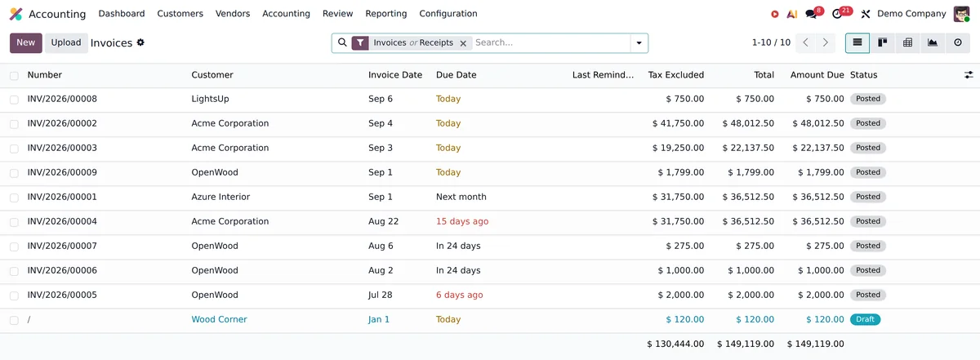This screenshot has width=980, height=360.
Task: Open invoice INV/2026/00006
Action: (62, 271)
